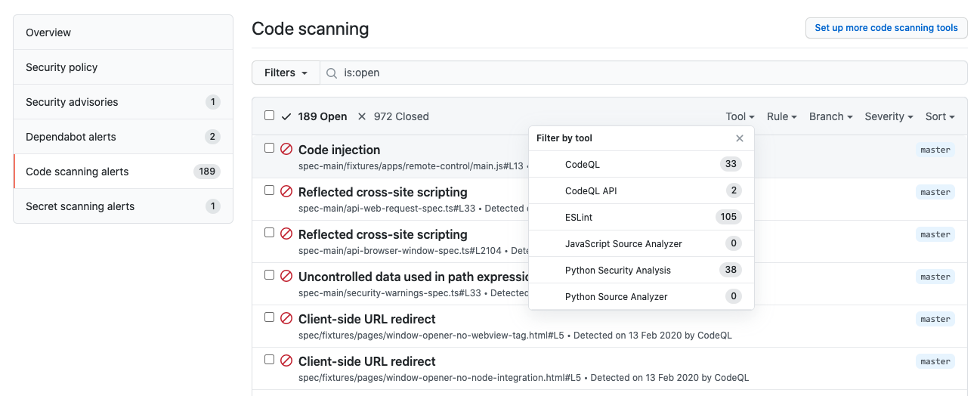
Task: Open the Branch filter dropdown
Action: click(x=830, y=116)
